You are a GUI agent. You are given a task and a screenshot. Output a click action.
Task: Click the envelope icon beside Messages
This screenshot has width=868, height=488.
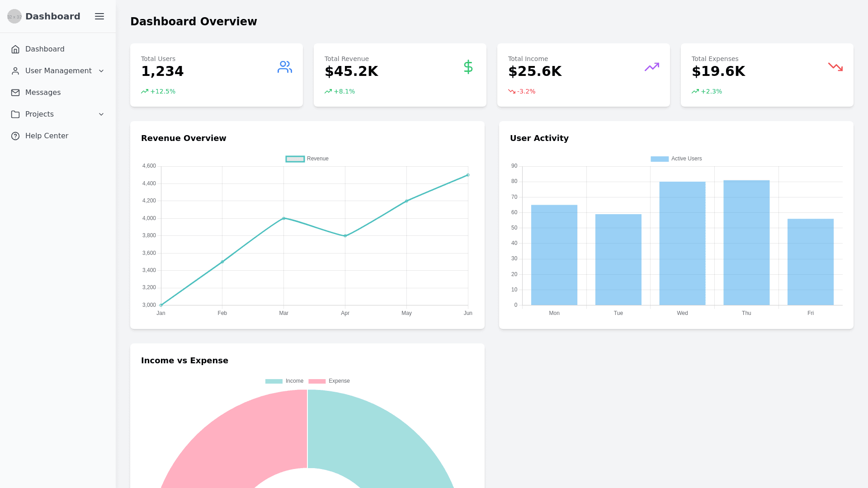[15, 93]
